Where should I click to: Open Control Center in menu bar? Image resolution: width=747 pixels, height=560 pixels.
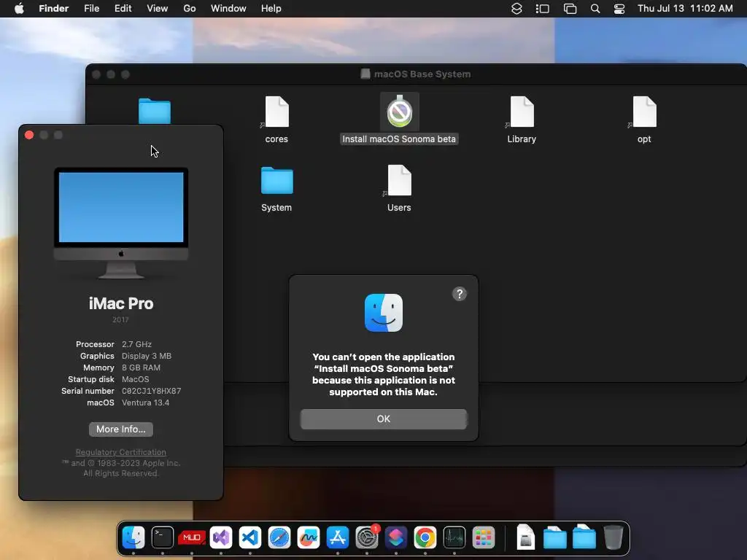[x=619, y=9]
